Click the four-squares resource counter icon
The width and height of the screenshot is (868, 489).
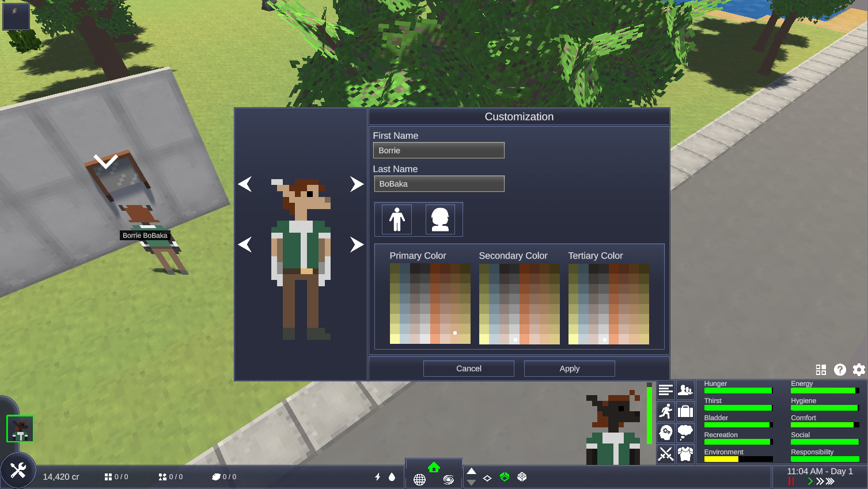point(108,477)
